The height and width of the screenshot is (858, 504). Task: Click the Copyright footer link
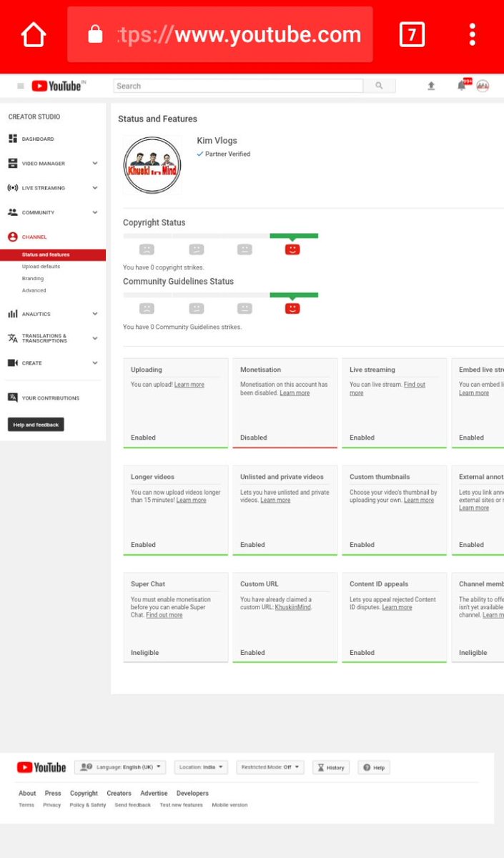click(84, 793)
